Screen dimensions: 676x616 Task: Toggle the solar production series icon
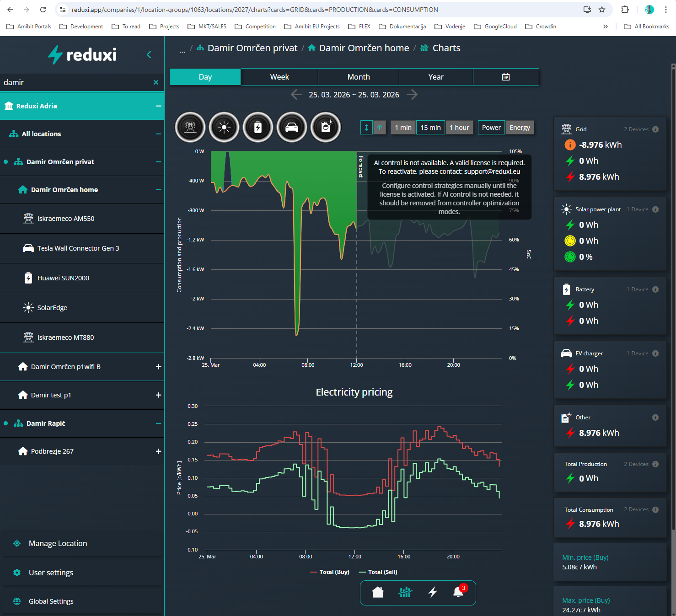coord(224,127)
